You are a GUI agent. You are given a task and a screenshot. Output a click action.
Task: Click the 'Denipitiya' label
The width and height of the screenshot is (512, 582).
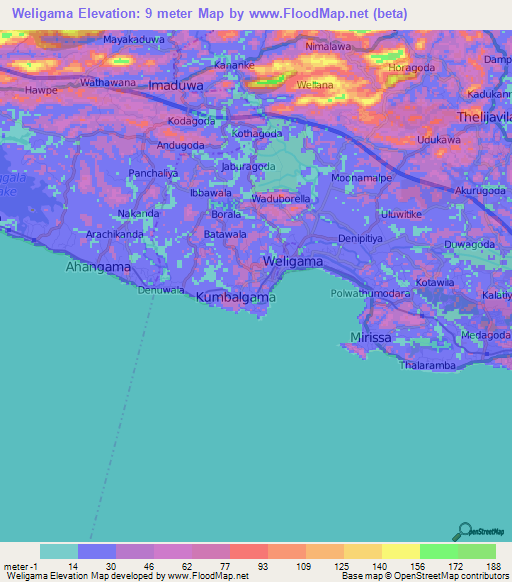(360, 238)
